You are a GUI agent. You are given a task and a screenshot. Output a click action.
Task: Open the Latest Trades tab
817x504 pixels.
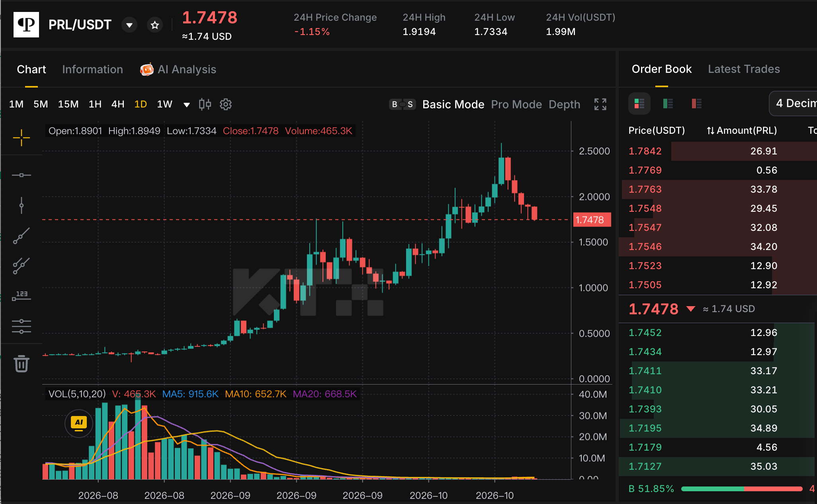click(x=744, y=69)
